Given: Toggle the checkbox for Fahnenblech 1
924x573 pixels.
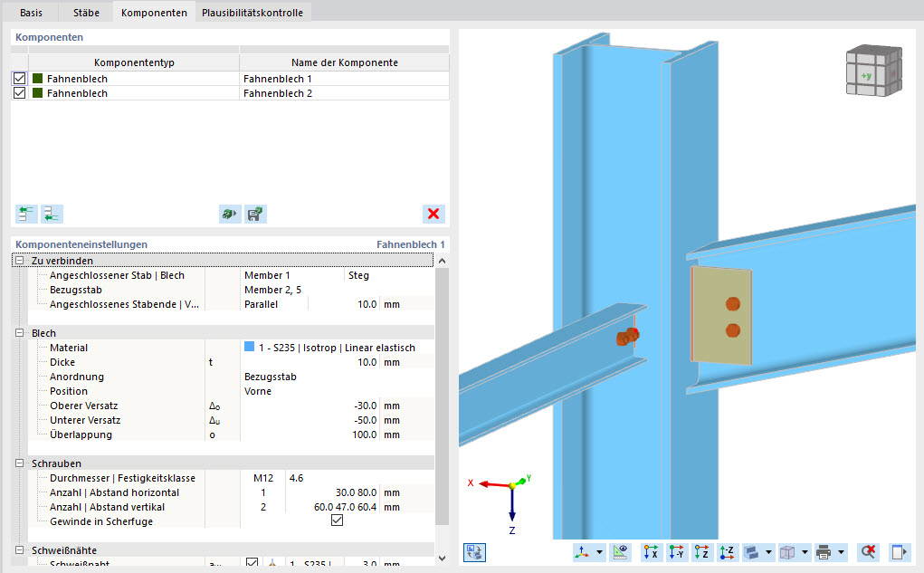Looking at the screenshot, I should tap(19, 79).
